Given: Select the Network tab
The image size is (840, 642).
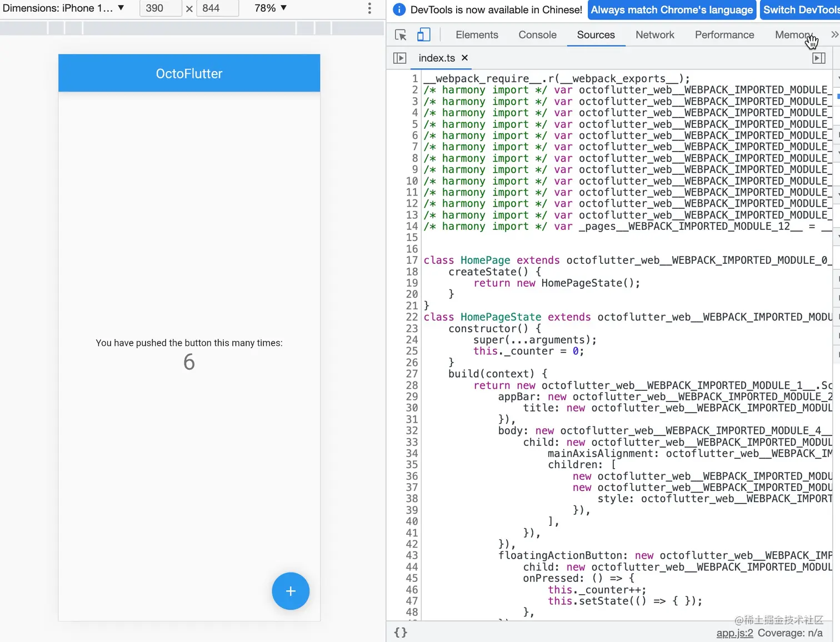Looking at the screenshot, I should [654, 35].
